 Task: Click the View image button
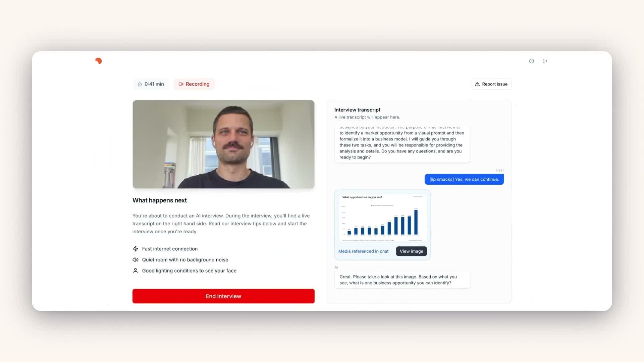point(411,251)
